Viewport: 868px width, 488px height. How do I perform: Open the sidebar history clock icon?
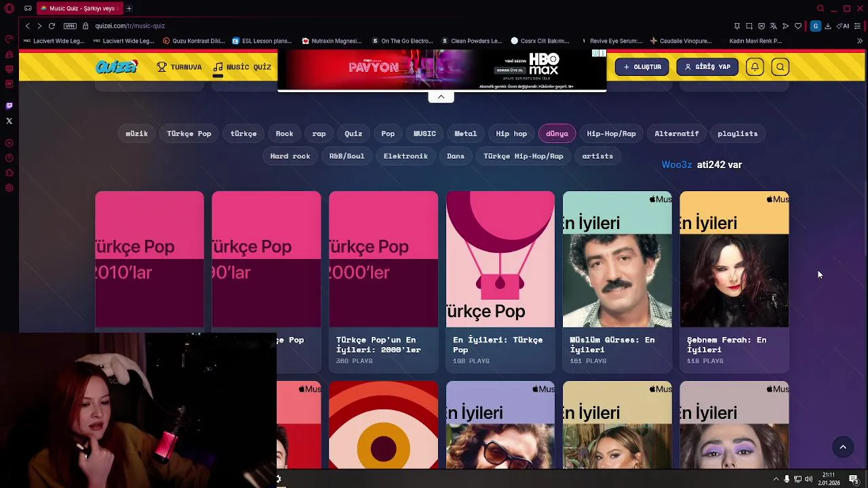pos(9,158)
